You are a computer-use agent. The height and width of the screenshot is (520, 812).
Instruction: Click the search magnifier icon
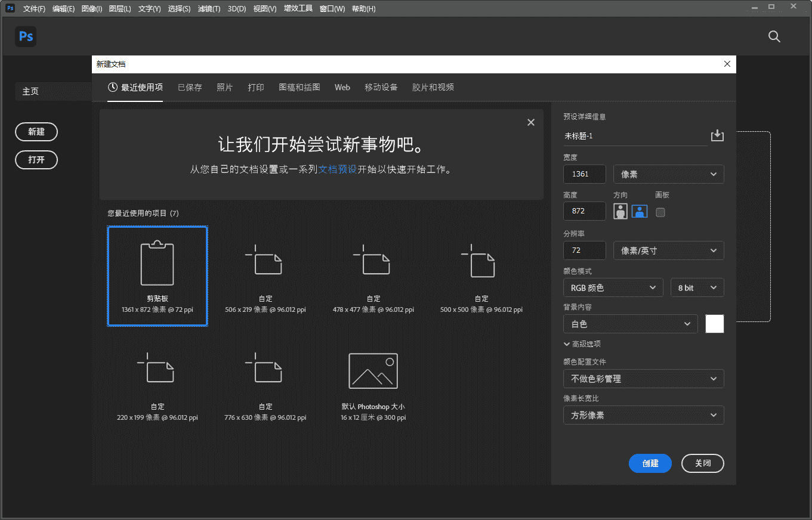tap(774, 36)
